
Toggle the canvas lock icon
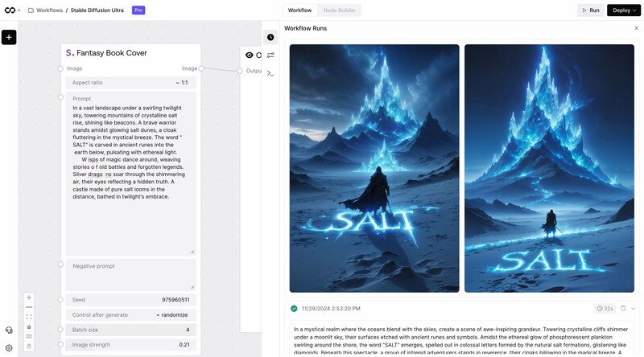[29, 327]
